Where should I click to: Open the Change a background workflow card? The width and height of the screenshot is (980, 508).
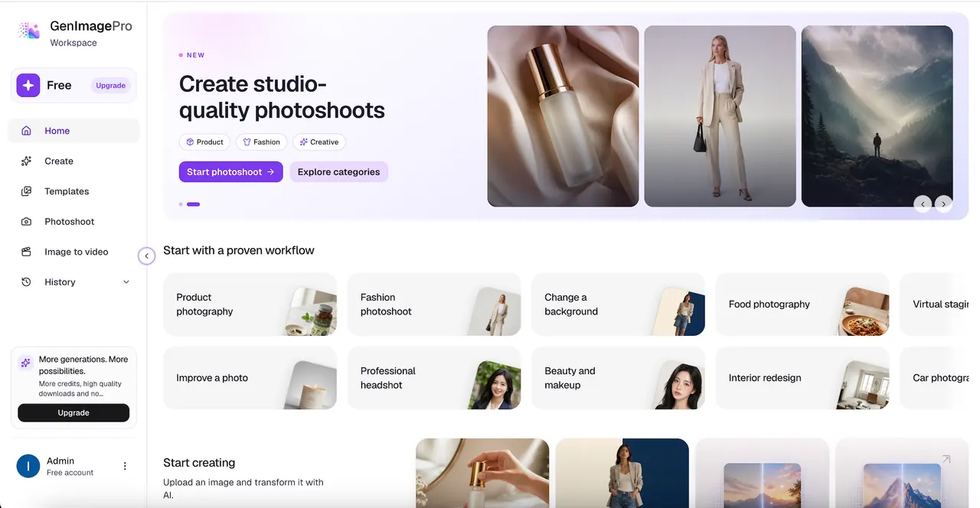(x=619, y=304)
